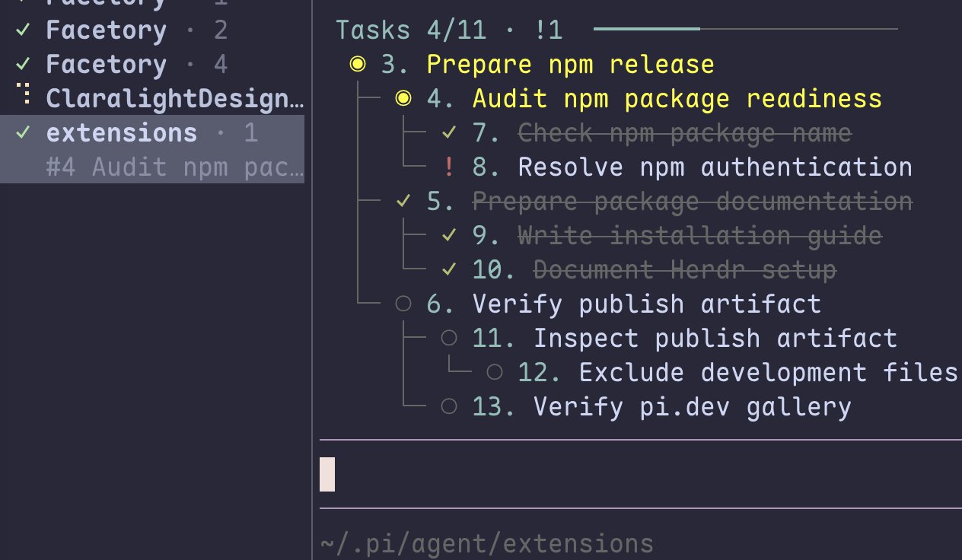
Task: Click the checkmark beside Document Herdr setup
Action: tap(449, 269)
